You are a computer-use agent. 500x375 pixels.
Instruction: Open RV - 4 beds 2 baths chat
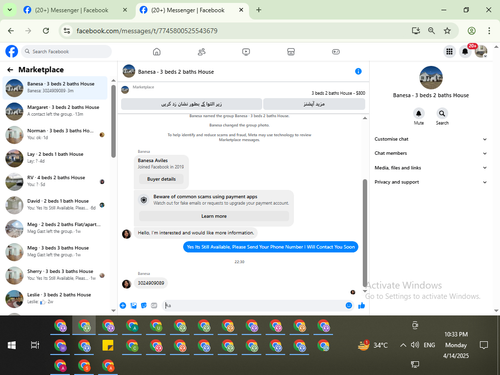coord(55,181)
